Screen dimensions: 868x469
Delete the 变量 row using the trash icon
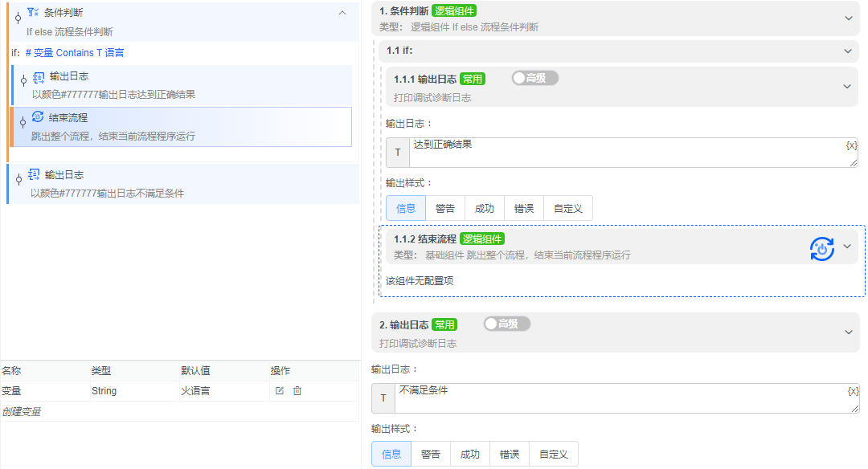coord(297,389)
